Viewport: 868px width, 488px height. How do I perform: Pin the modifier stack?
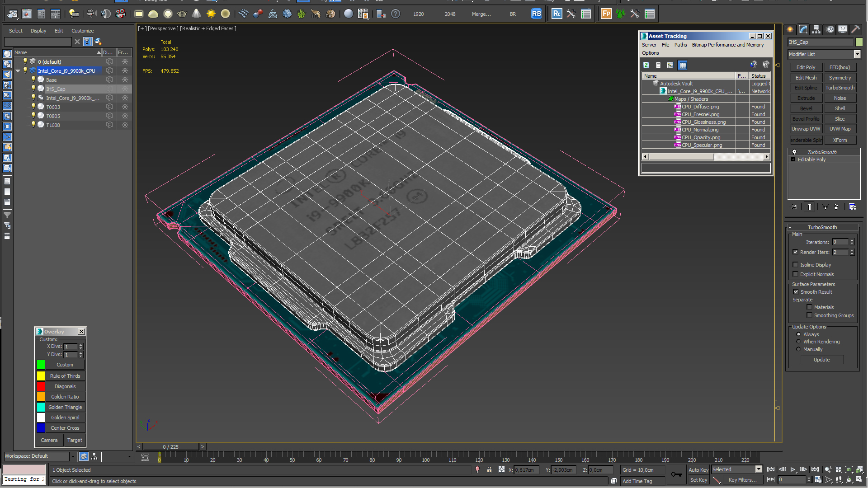(794, 207)
